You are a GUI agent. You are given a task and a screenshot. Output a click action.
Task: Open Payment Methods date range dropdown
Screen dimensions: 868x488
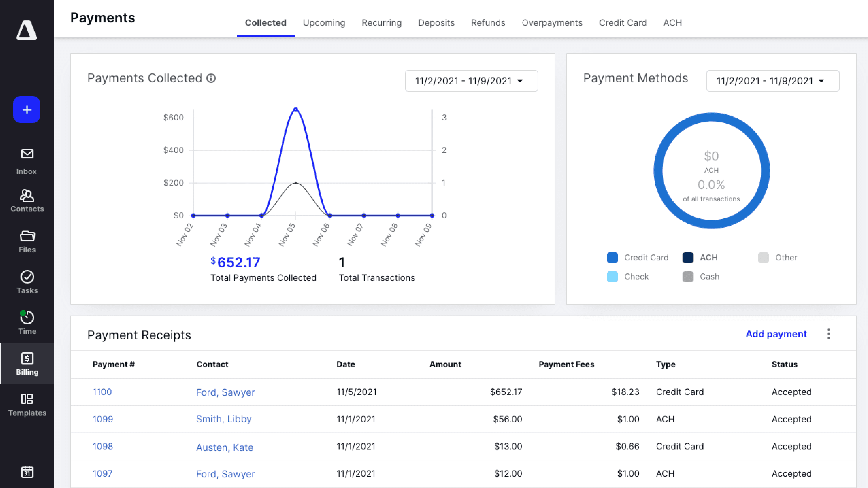(773, 81)
